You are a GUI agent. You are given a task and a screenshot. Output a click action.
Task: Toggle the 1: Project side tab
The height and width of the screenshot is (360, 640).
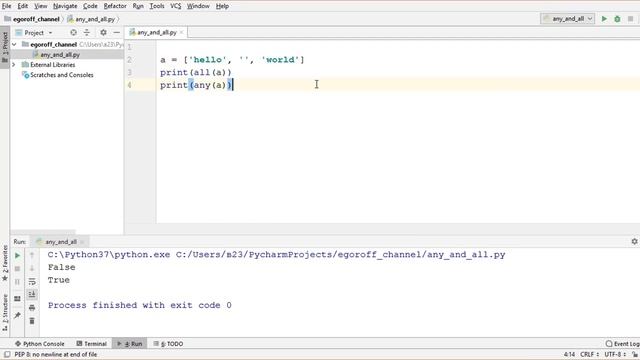pos(5,47)
